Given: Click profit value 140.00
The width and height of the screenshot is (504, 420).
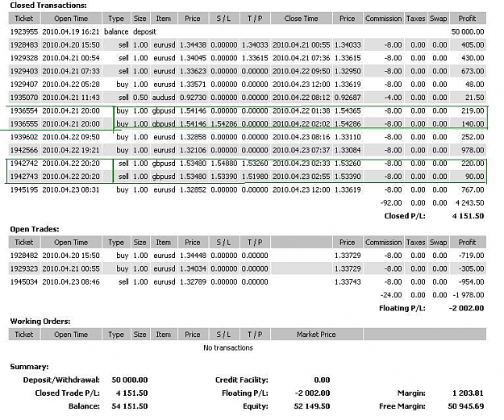Looking at the screenshot, I should click(x=473, y=123).
